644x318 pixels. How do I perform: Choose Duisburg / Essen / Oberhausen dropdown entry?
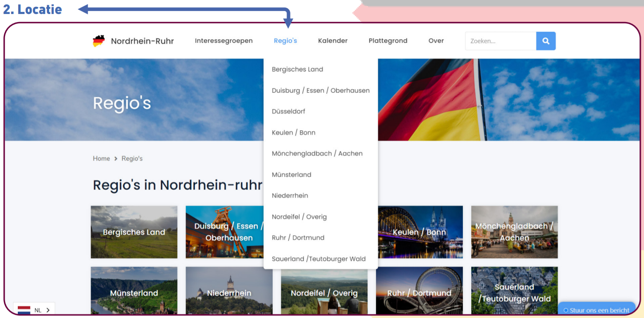(x=321, y=90)
